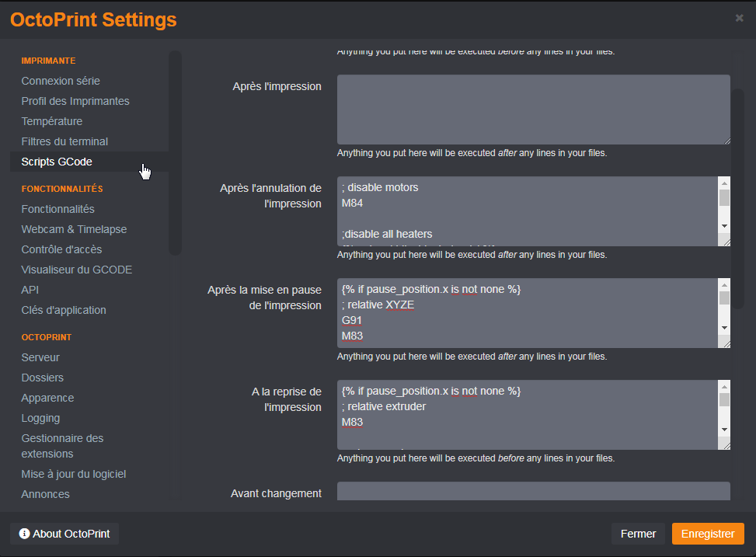Click the sidebar navigation scrollbar
756x557 pixels.
175,153
